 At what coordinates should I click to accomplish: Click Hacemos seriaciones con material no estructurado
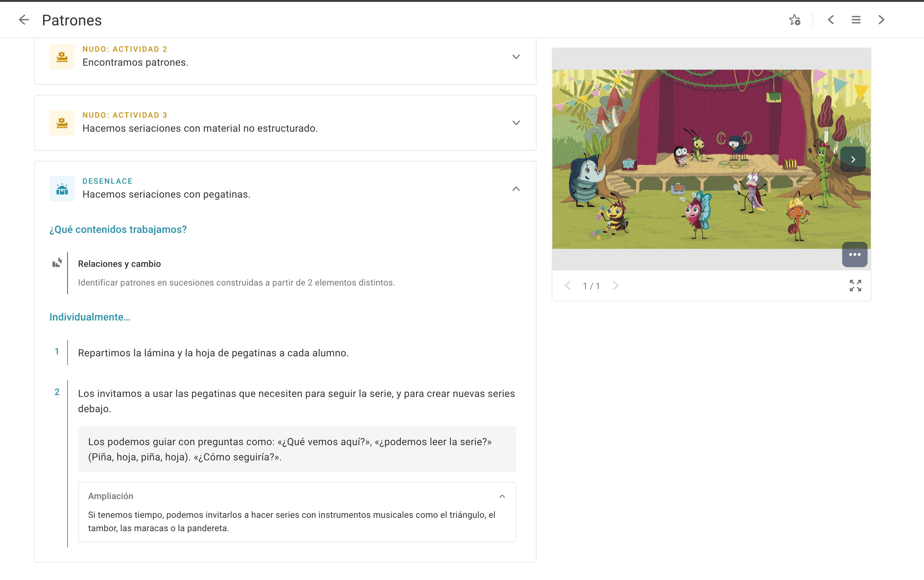[x=200, y=128]
